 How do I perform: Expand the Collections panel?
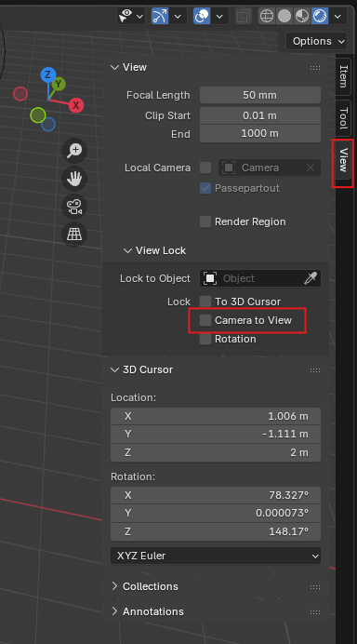114,586
